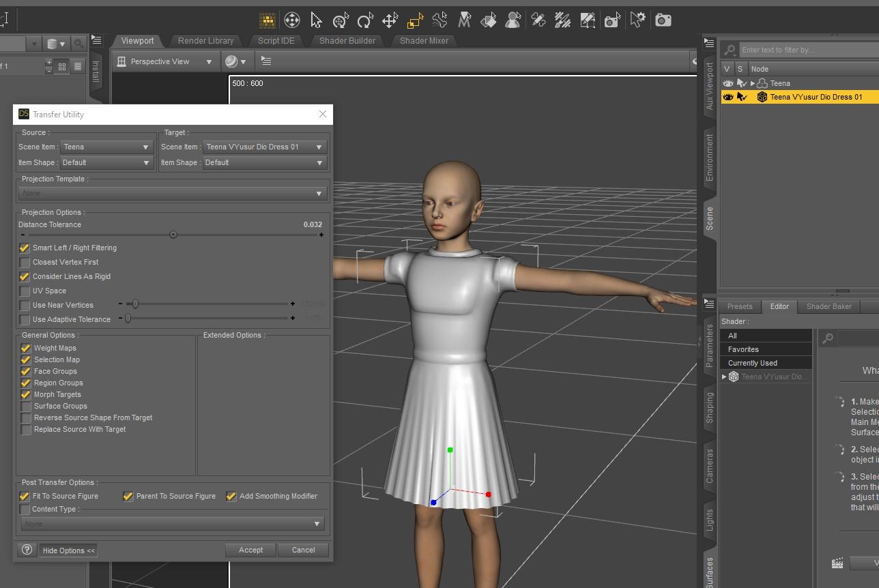Choose the Rotate tool in toolbar
The image size is (879, 588).
365,20
